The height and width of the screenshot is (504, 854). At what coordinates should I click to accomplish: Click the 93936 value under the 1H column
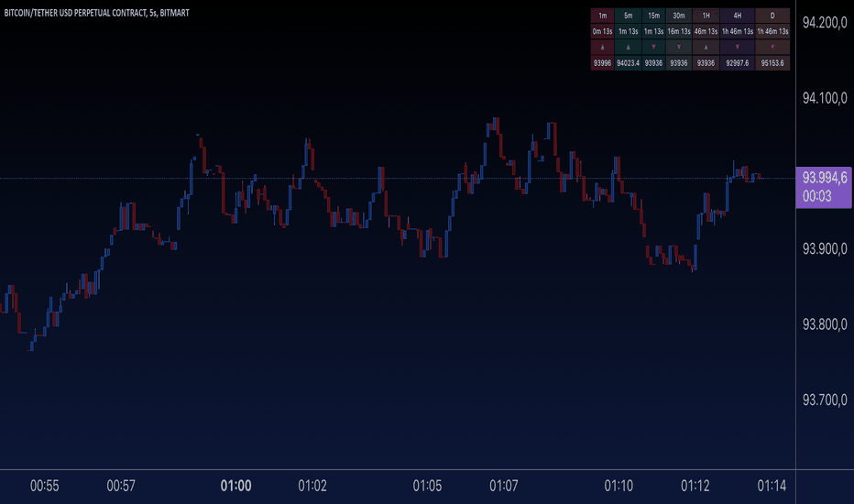point(706,63)
